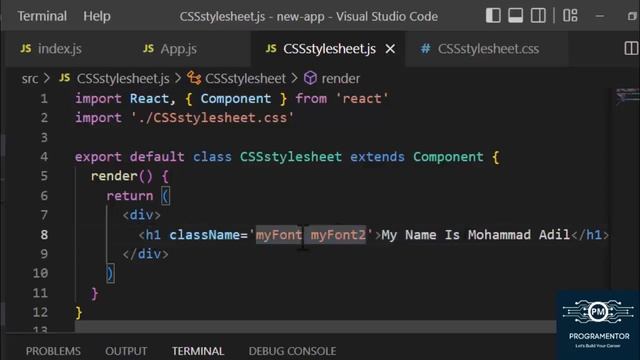The height and width of the screenshot is (360, 640).
Task: Click the 'return' keyword on line 6
Action: (x=130, y=196)
